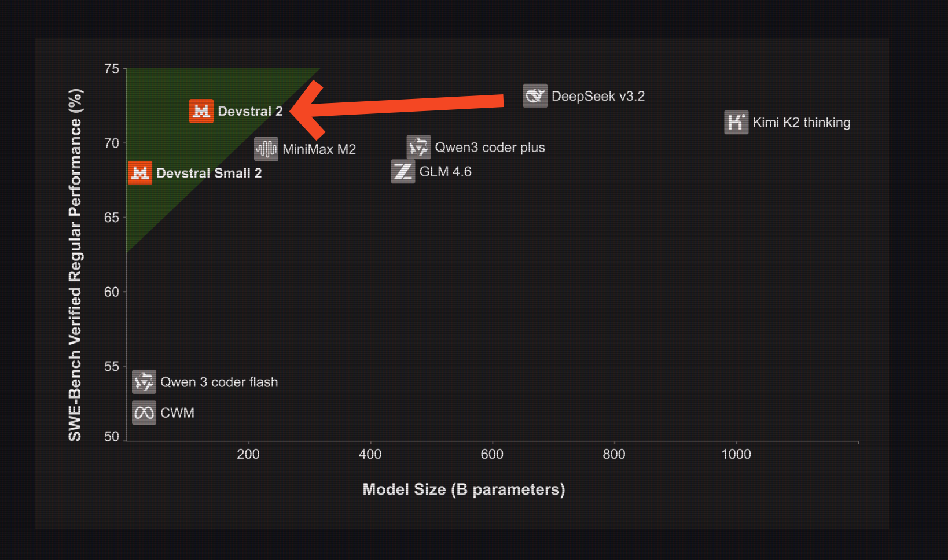Select the GLM 4.6 Z icon
Image resolution: width=948 pixels, height=560 pixels.
(403, 172)
